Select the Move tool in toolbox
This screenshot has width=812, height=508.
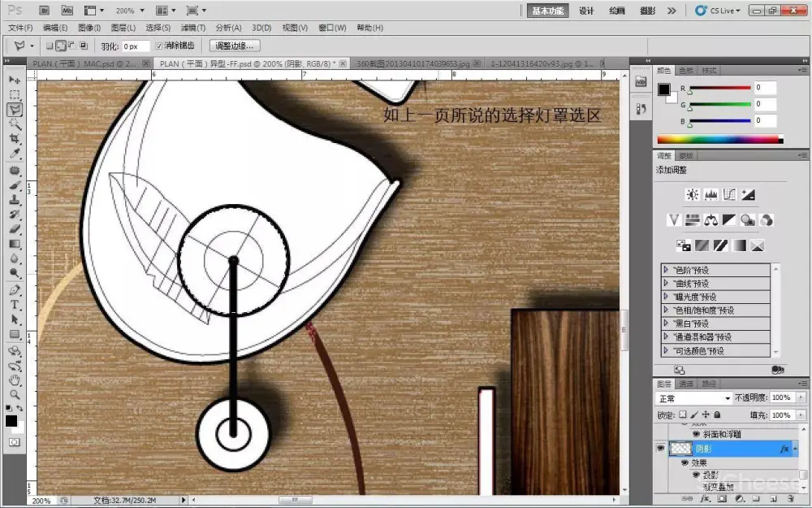(15, 80)
